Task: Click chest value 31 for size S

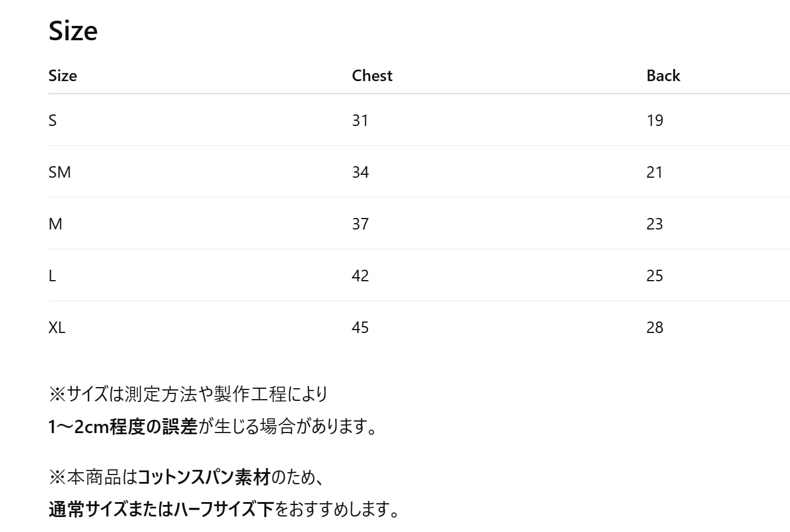Action: pos(360,121)
